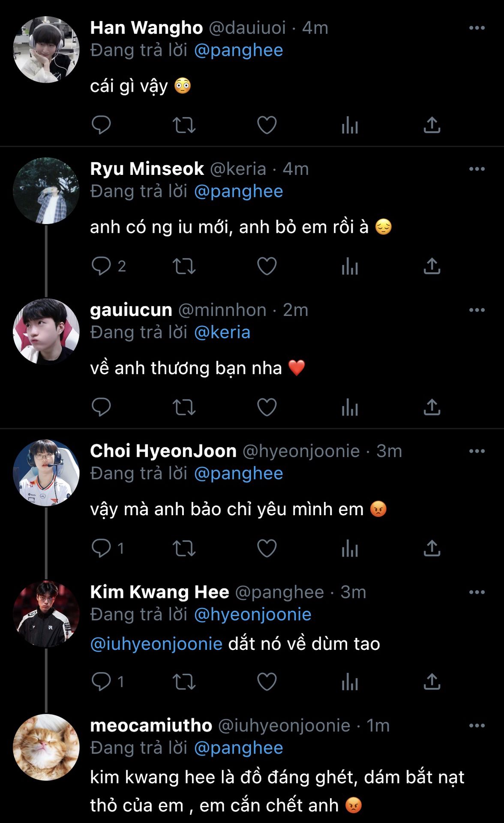Like Choi HyeonJoon's tweet

pyautogui.click(x=267, y=548)
